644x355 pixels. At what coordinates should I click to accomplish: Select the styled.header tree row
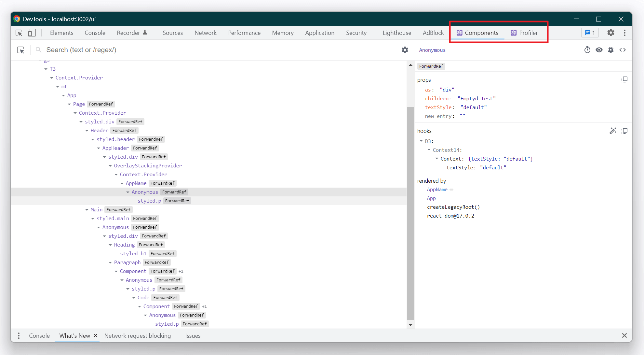point(208,139)
